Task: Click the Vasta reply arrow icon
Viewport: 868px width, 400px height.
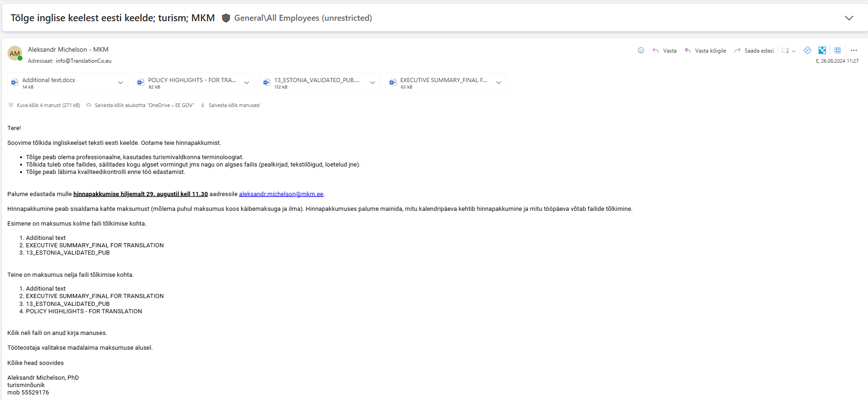Action: [x=655, y=50]
